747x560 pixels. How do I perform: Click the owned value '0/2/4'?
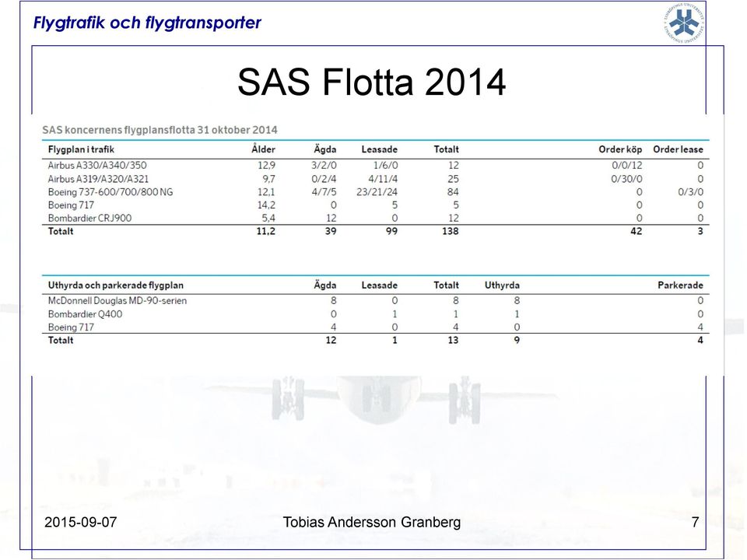coord(324,179)
